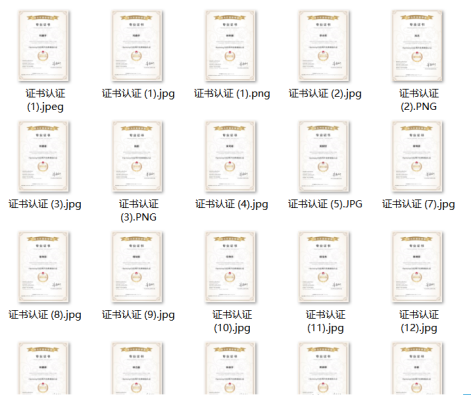Viewport: 471px width, 395px height.
Task: Click the 证书认证 (8).jpg file icon
Action: [x=43, y=267]
